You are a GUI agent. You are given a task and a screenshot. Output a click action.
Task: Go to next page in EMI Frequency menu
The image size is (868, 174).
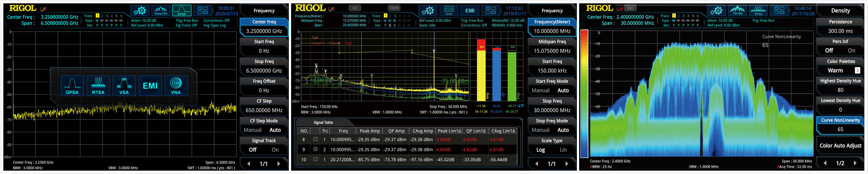pos(567,164)
